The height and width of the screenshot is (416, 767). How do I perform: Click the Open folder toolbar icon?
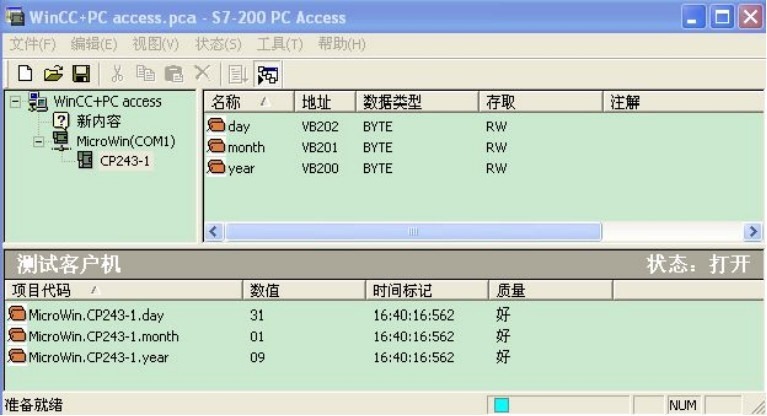click(x=53, y=74)
